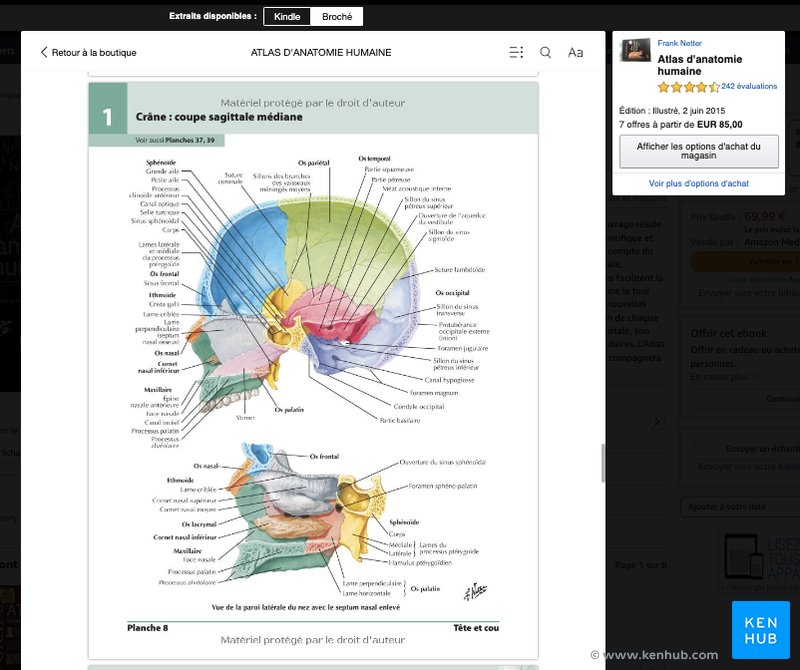
Task: Open the Aa font settings
Action: 576,52
